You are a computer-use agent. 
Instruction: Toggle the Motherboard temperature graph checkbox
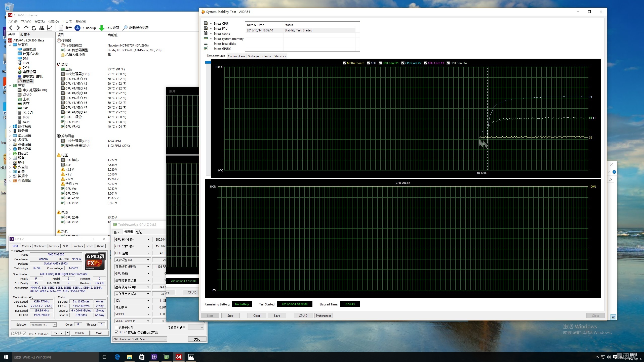344,63
